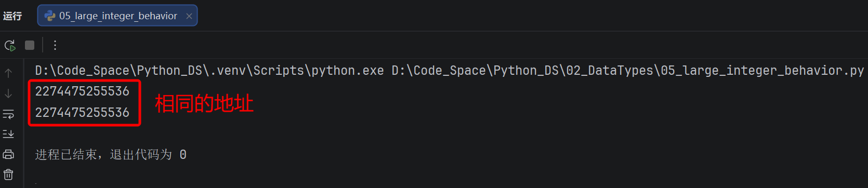
Task: Toggle scroll to end of output
Action: 8,134
